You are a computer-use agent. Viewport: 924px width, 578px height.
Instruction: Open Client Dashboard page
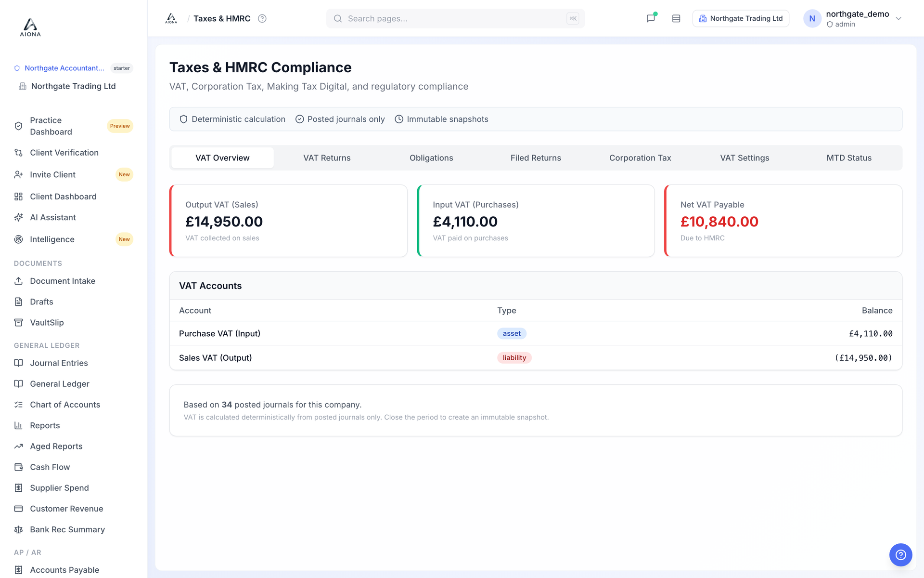(74, 197)
